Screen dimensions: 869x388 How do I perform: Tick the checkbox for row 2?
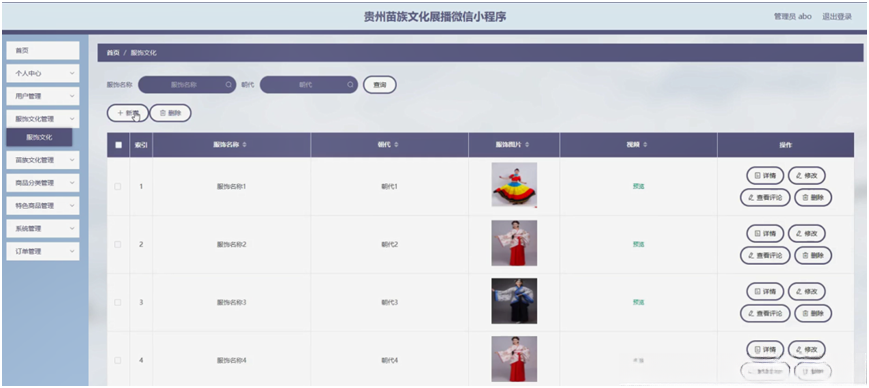click(x=117, y=244)
